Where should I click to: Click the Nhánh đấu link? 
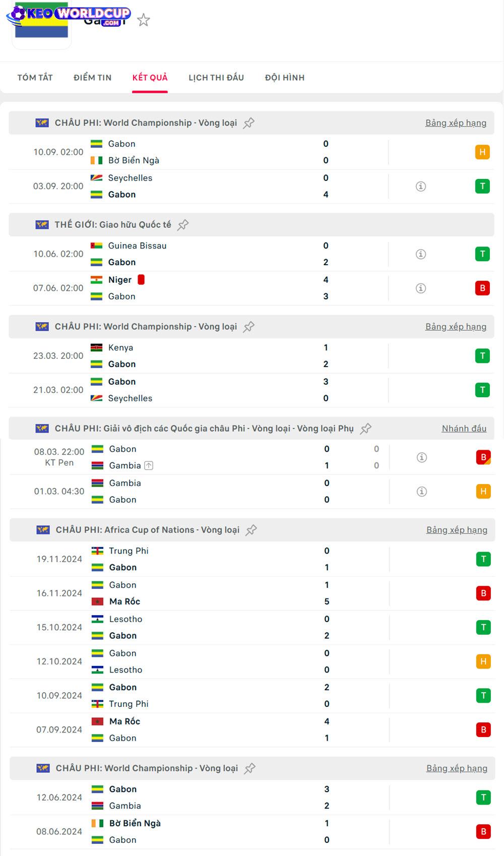pos(464,429)
